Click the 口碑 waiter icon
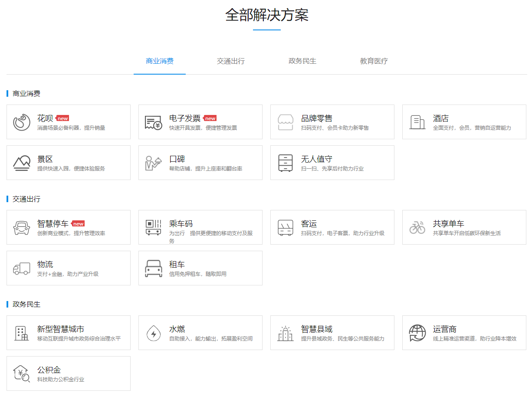Screen dimensions: 532x393 [154, 163]
